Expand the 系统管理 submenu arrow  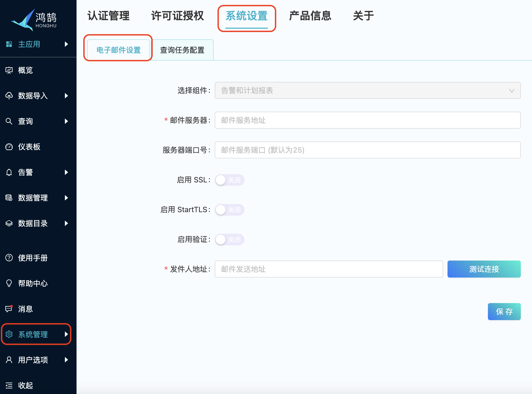66,334
